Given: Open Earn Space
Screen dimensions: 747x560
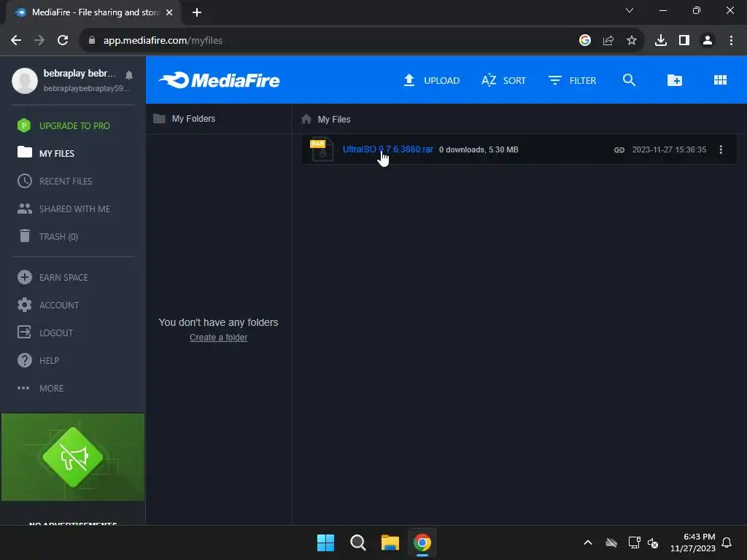Looking at the screenshot, I should [53, 277].
